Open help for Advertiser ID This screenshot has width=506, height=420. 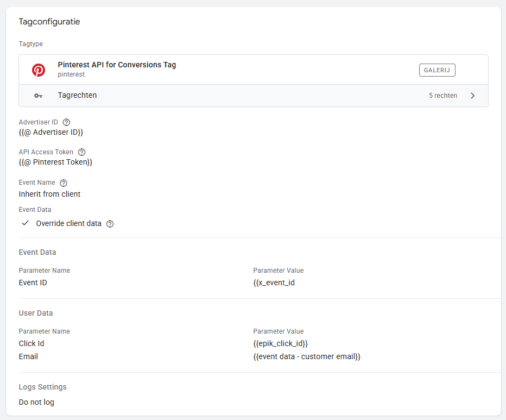click(67, 122)
